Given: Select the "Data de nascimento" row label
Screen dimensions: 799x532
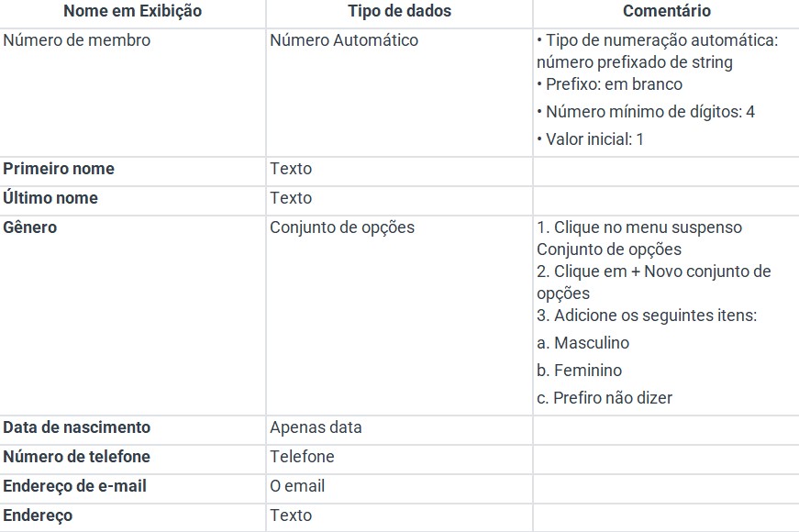Looking at the screenshot, I should pyautogui.click(x=77, y=427).
